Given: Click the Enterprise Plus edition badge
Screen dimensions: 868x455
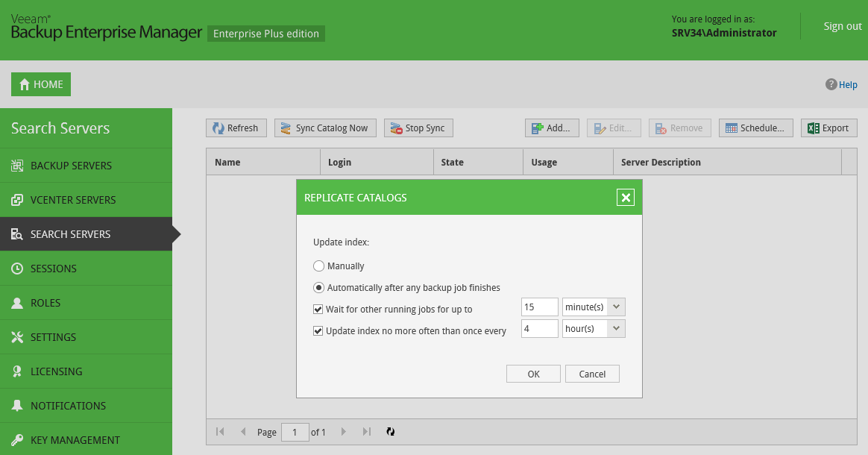Looking at the screenshot, I should 266,34.
